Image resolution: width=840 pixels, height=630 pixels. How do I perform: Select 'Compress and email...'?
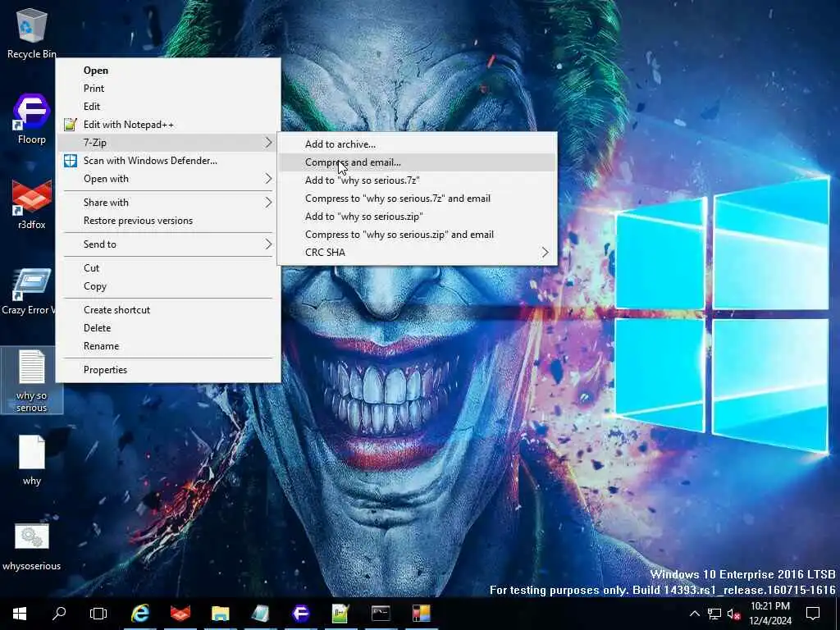click(418, 162)
